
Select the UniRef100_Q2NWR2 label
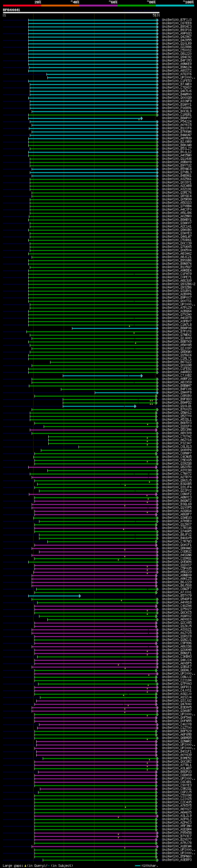click(177, 741)
